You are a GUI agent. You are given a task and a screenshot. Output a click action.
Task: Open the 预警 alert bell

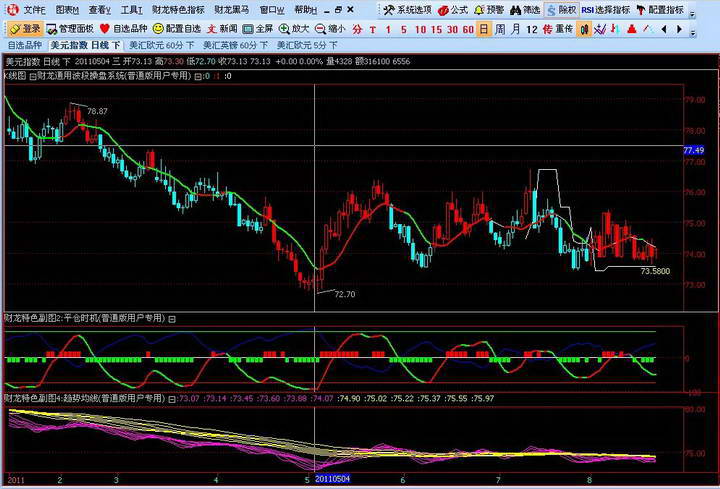[x=489, y=10]
